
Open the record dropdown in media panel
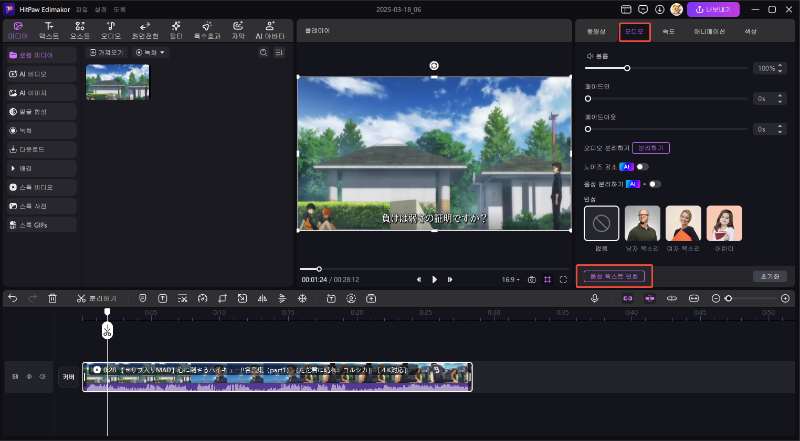click(151, 52)
